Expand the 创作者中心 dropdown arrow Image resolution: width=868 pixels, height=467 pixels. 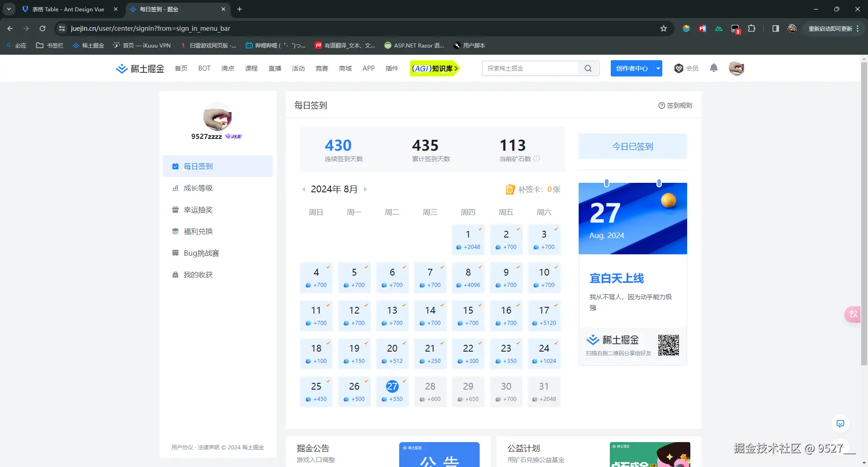658,68
